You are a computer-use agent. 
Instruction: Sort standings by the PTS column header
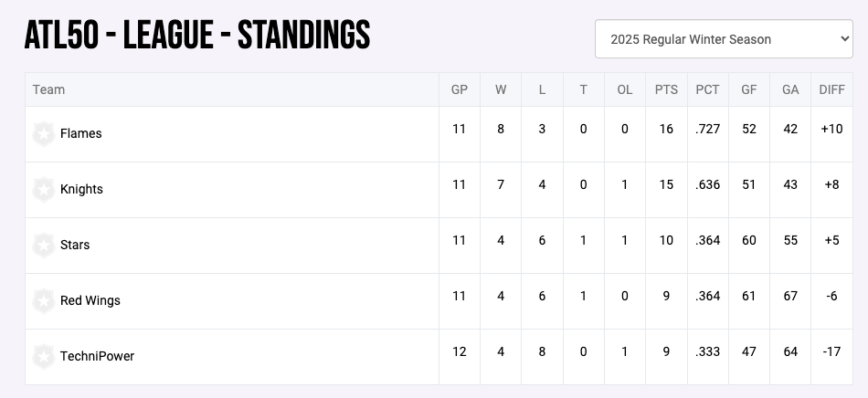point(666,89)
